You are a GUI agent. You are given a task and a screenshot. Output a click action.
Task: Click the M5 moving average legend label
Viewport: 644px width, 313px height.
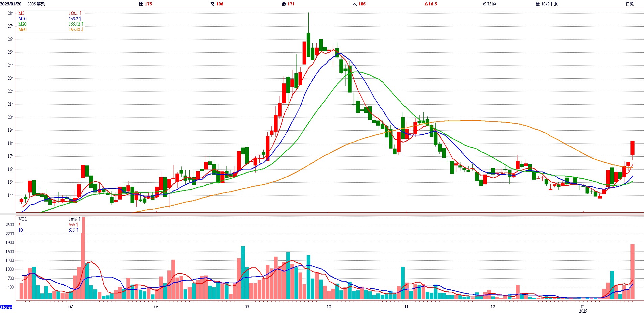point(21,13)
